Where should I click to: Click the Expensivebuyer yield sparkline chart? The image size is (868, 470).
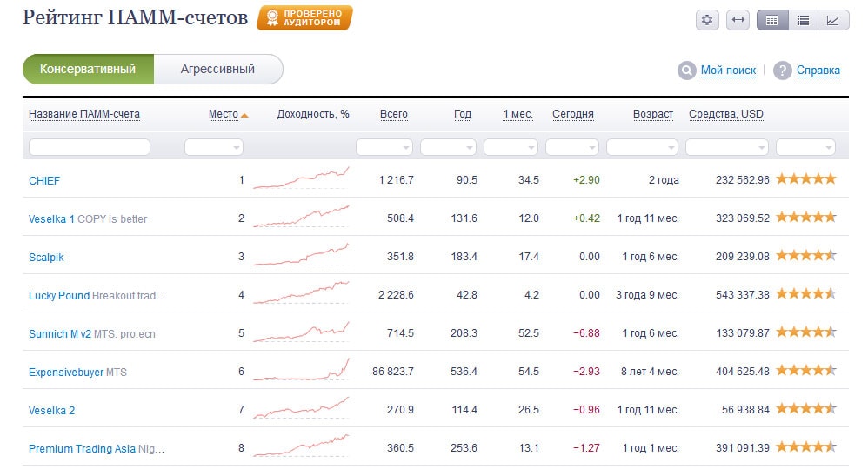coord(301,371)
